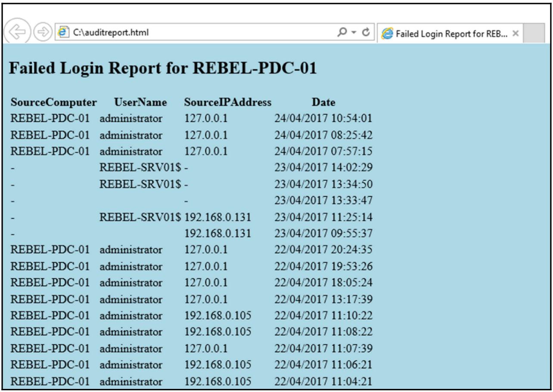The image size is (553, 392).
Task: Click 192.168.0.131 in the 09:55:37 row
Action: click(217, 233)
